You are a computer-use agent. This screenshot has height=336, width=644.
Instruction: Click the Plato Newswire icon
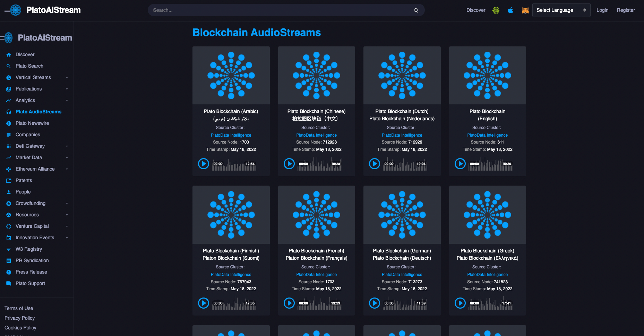9,123
